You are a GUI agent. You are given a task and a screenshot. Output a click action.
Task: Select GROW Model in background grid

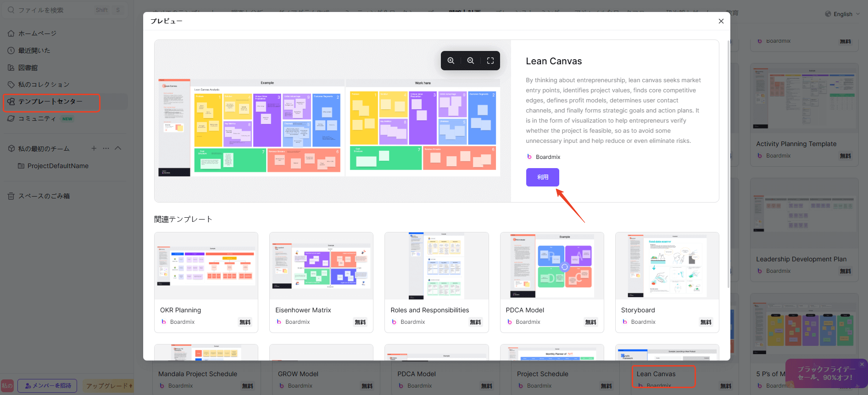point(298,374)
